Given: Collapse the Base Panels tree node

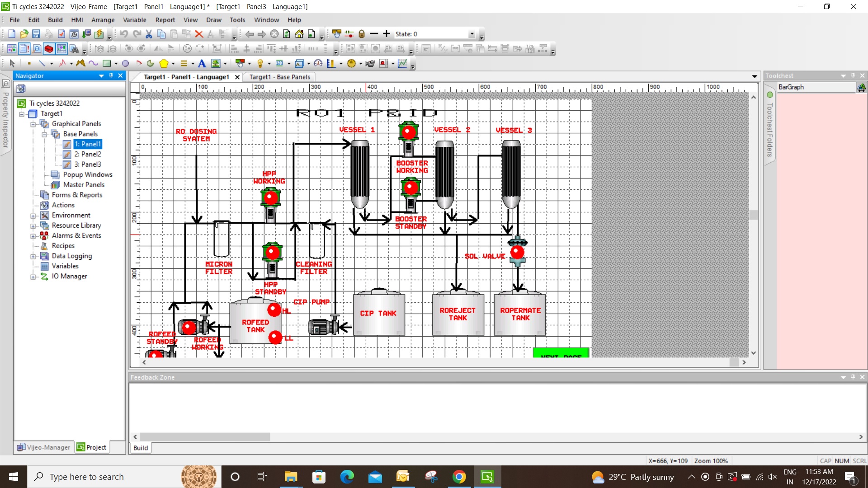Looking at the screenshot, I should coord(44,134).
